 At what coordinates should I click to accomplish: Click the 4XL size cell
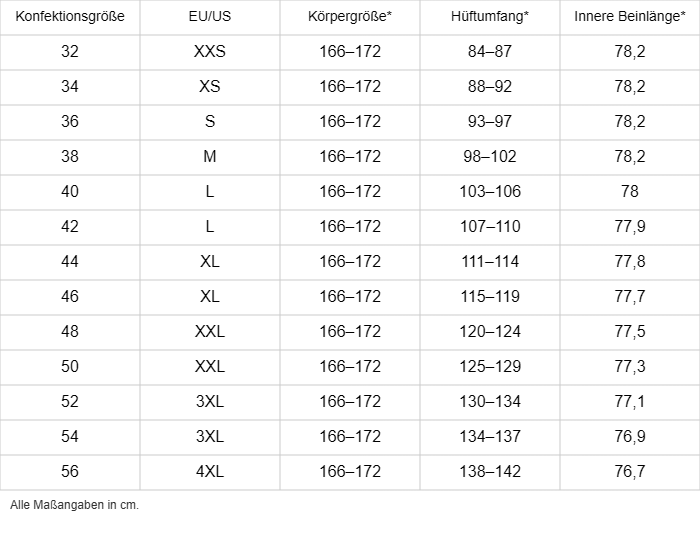[210, 472]
